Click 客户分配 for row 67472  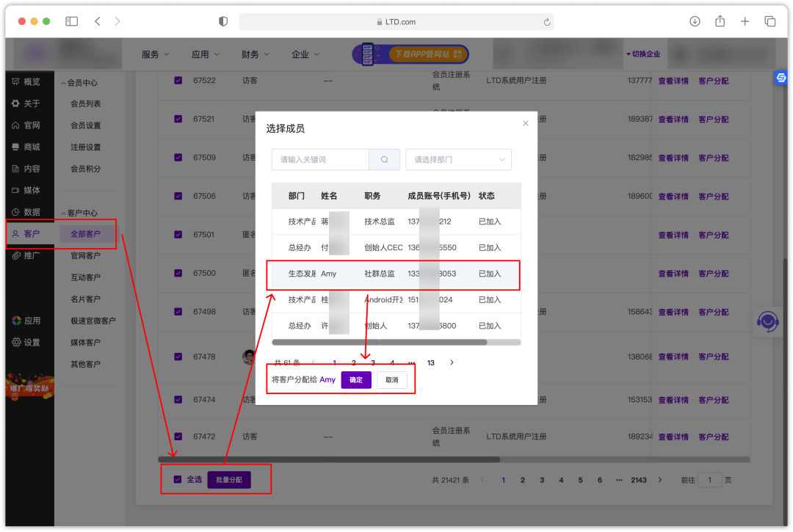pos(713,437)
